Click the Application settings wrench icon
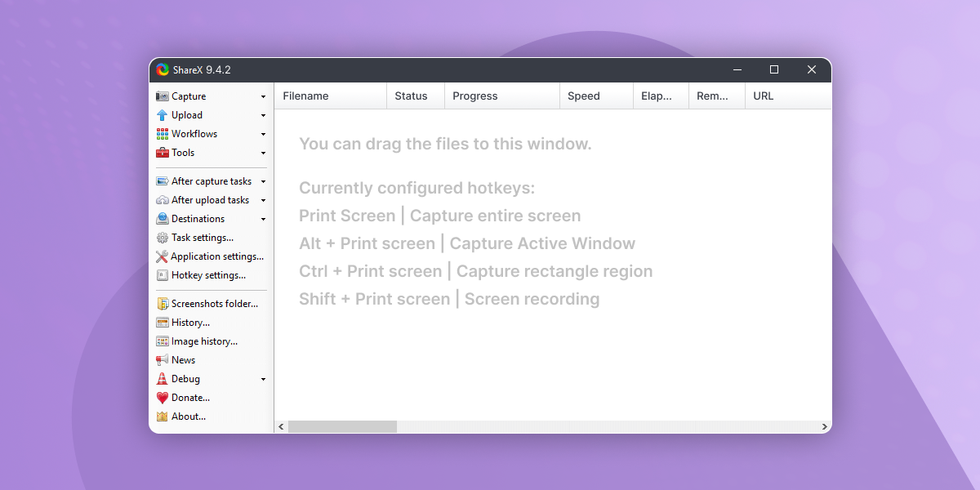Viewport: 980px width, 490px height. click(x=163, y=256)
